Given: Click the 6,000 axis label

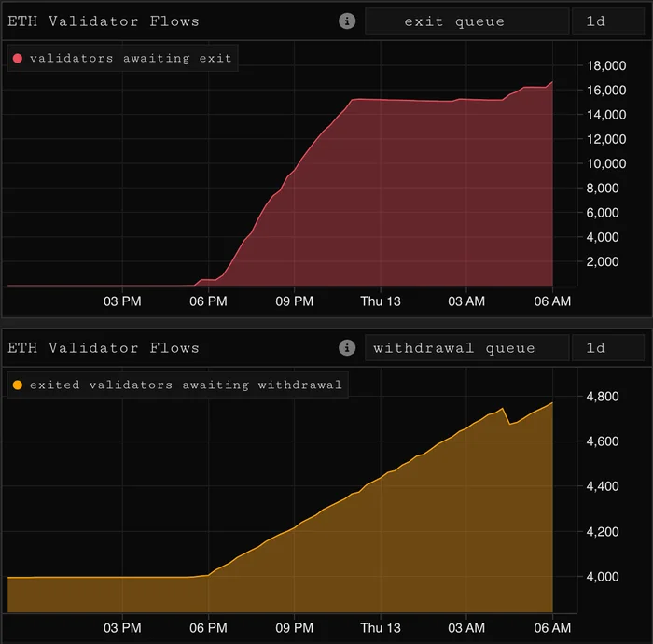Looking at the screenshot, I should coord(603,213).
